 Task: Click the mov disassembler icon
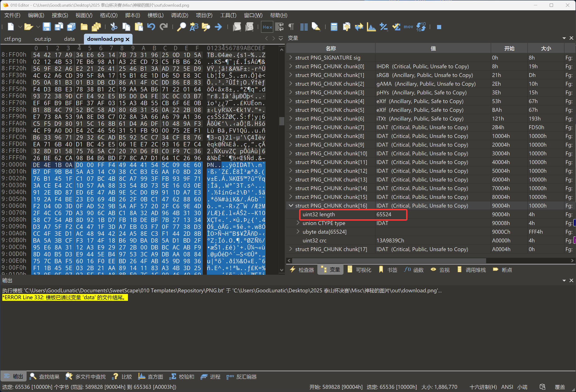pos(408,27)
